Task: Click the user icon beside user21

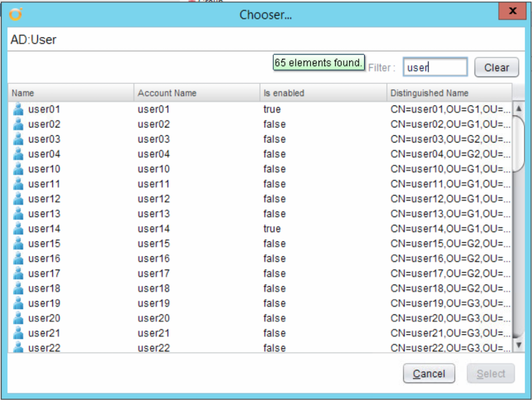Action: pyautogui.click(x=18, y=333)
